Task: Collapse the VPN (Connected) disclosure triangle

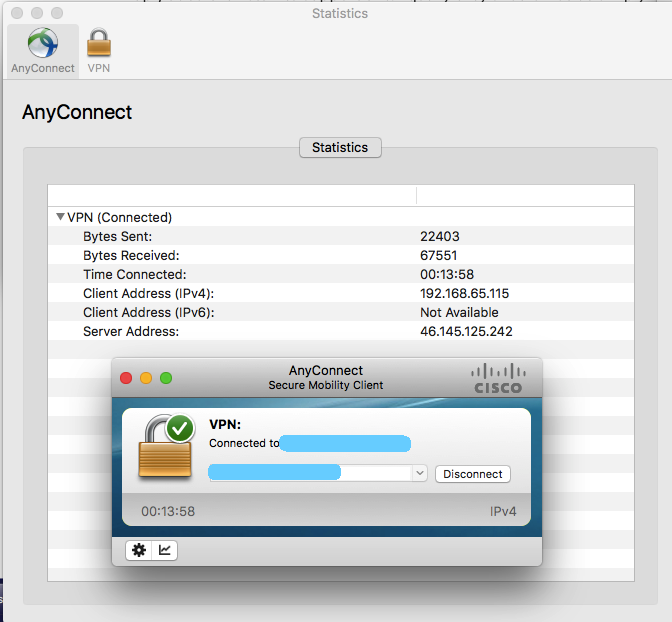Action: point(60,217)
